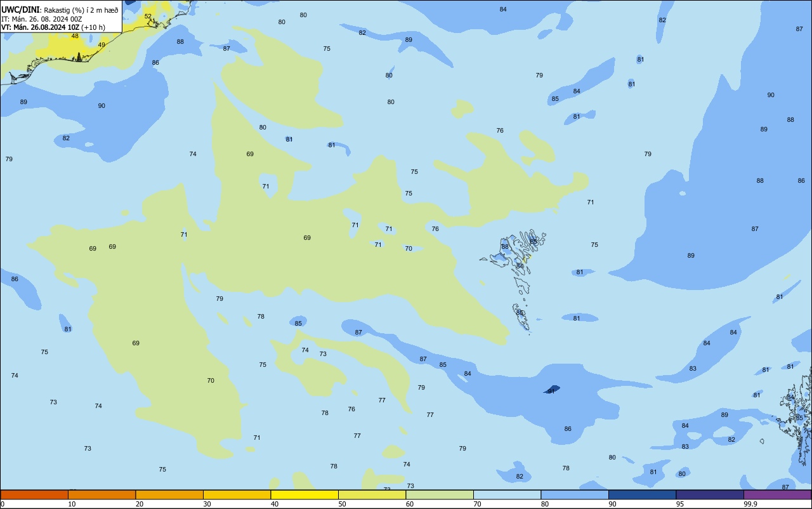
Task: Click the legend label '50'
Action: tap(342, 504)
